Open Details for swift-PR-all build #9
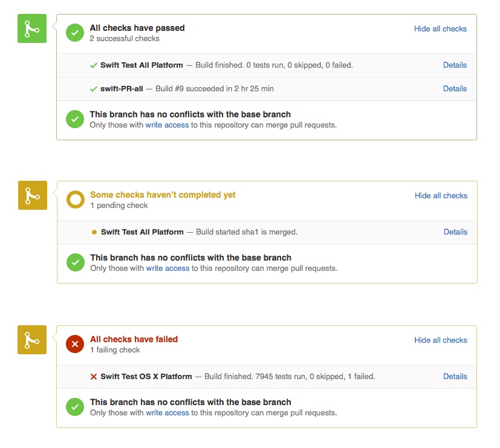The image size is (500, 448). pyautogui.click(x=455, y=88)
